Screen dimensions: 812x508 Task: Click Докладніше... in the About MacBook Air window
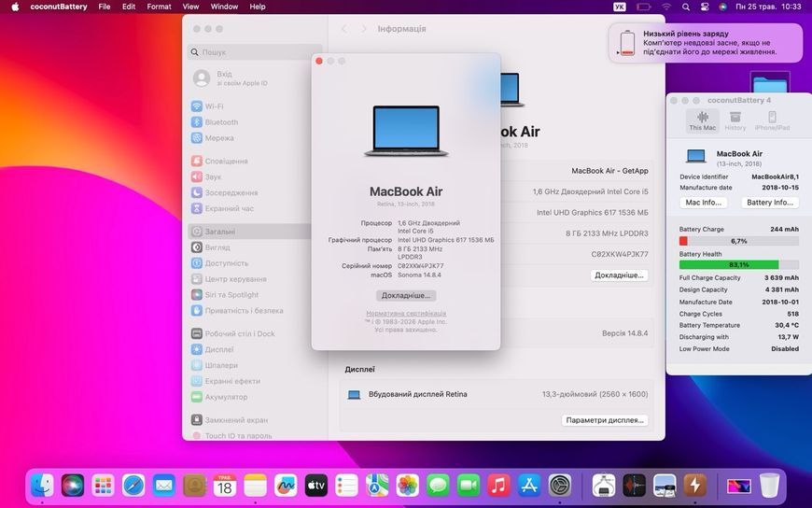(x=406, y=295)
